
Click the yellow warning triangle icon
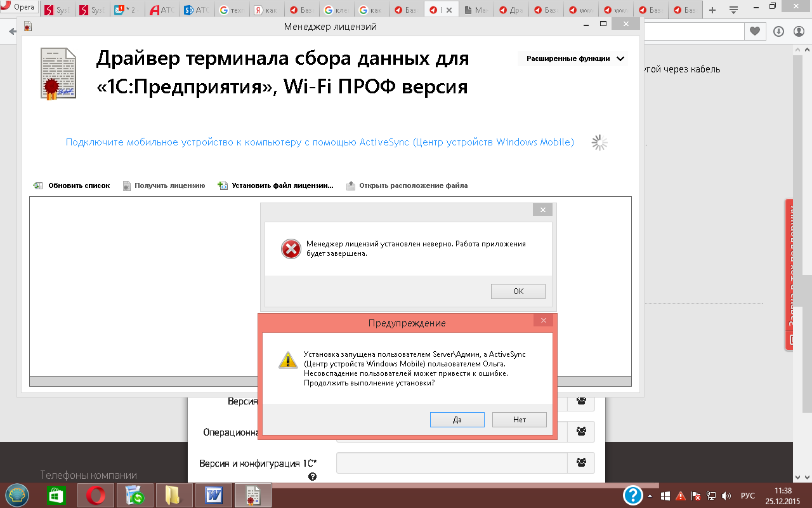coord(288,360)
